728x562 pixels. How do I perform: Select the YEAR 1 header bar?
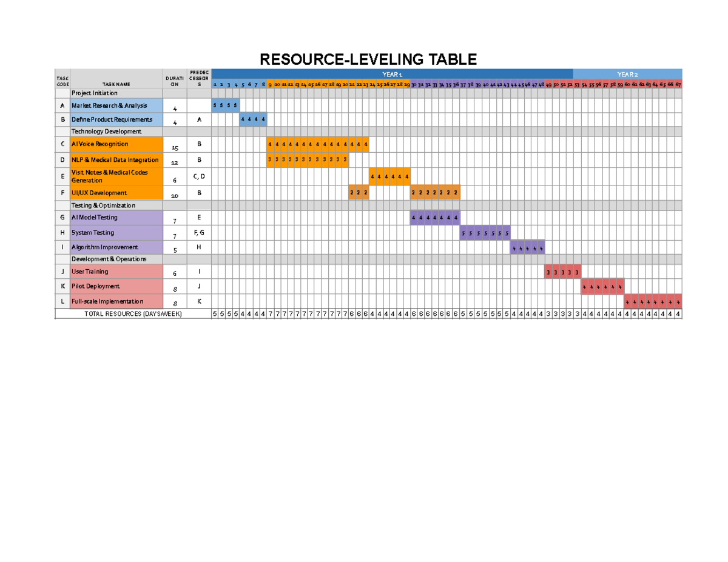click(x=392, y=74)
